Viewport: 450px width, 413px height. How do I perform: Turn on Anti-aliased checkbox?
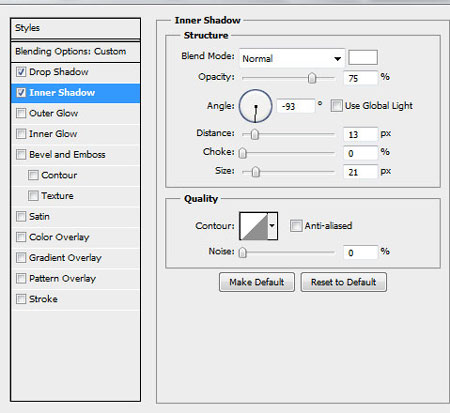pyautogui.click(x=296, y=226)
